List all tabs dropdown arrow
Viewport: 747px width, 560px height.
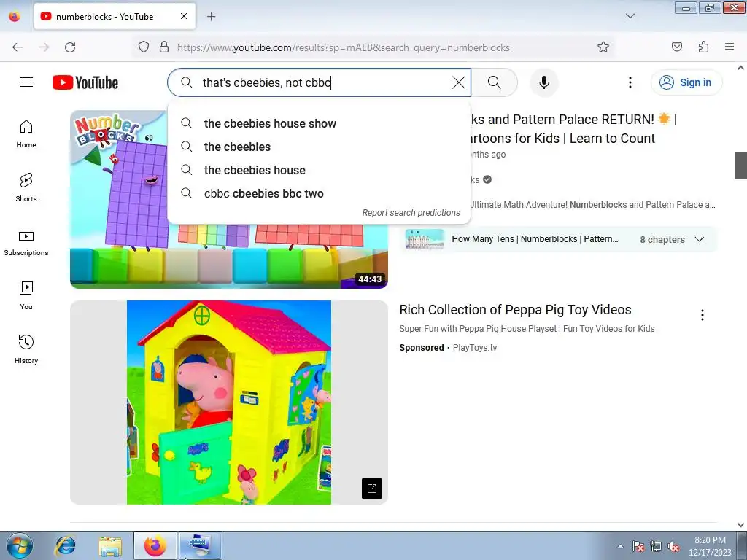pyautogui.click(x=630, y=16)
